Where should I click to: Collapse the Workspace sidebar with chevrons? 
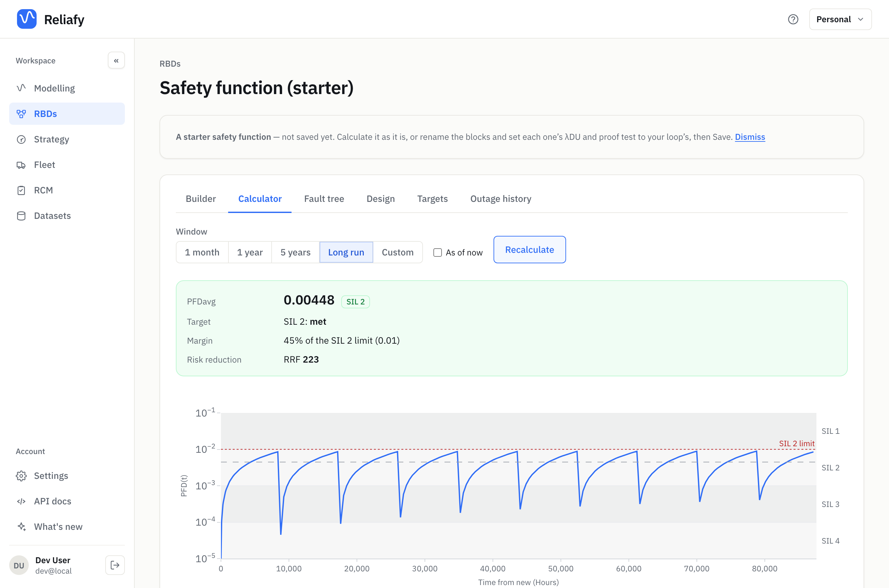click(x=116, y=60)
